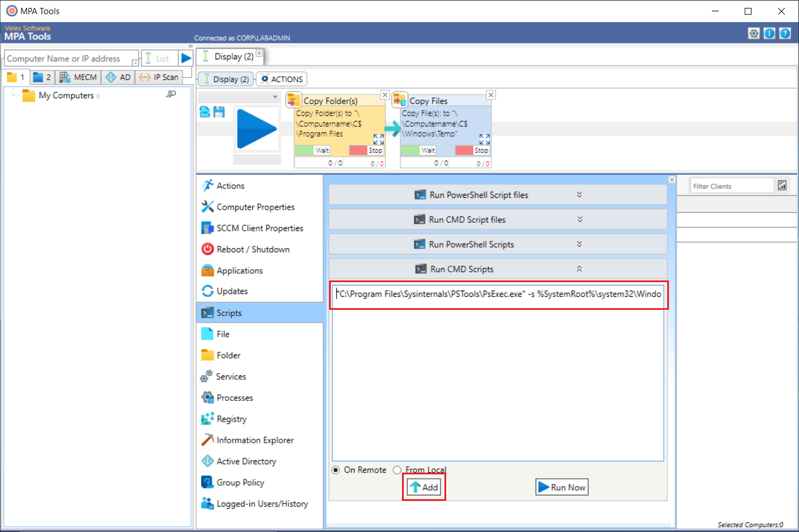Click the Copy Files step icon
Viewport: 799px width, 532px height.
(x=400, y=100)
